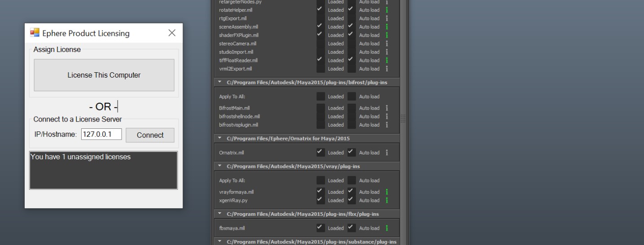Click the xgenVRay.py info icon

(x=387, y=200)
